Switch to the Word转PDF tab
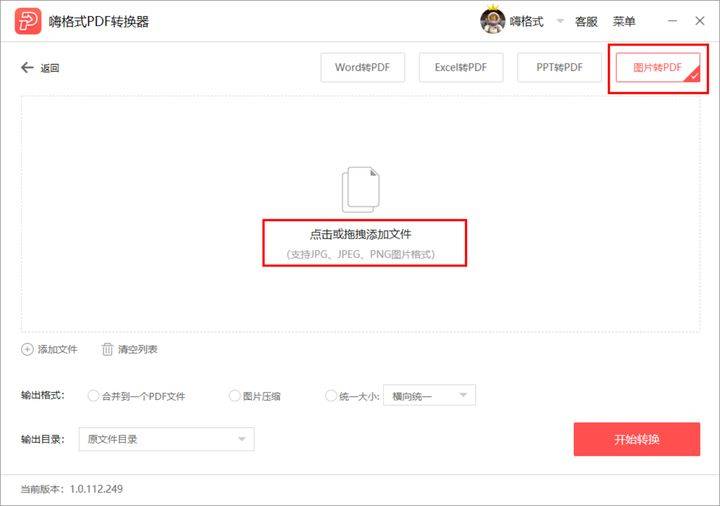 pos(362,67)
